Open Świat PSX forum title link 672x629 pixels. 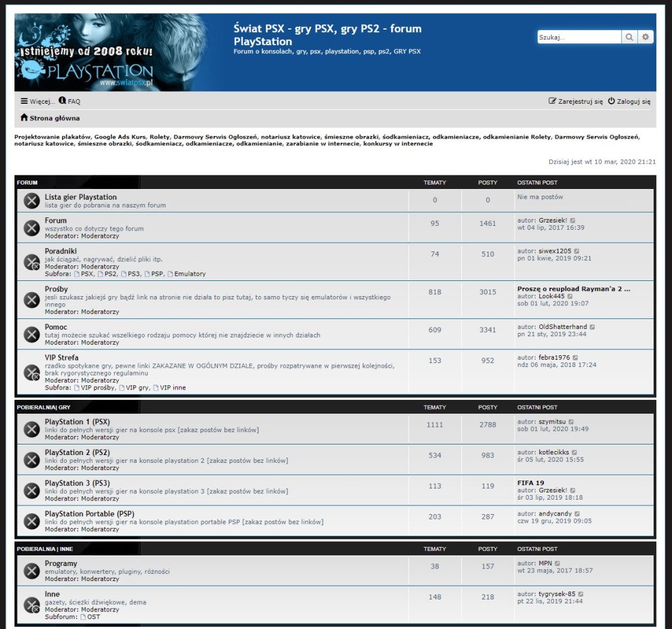(327, 35)
